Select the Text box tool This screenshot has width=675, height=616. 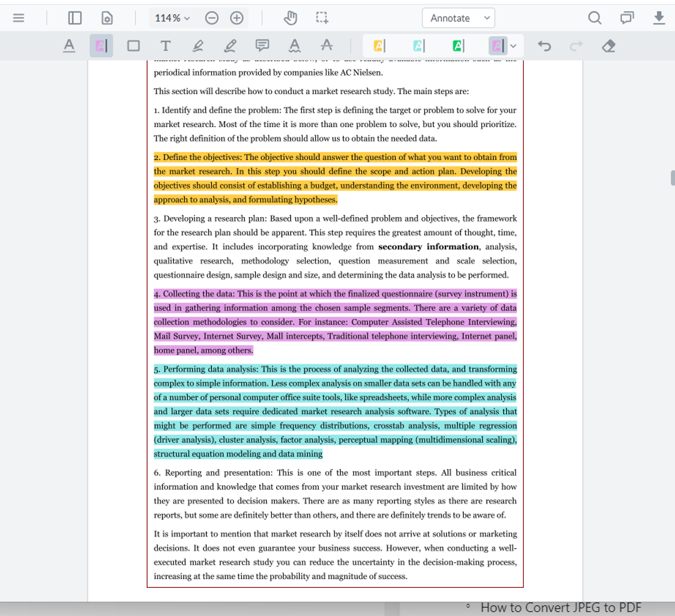(x=166, y=45)
